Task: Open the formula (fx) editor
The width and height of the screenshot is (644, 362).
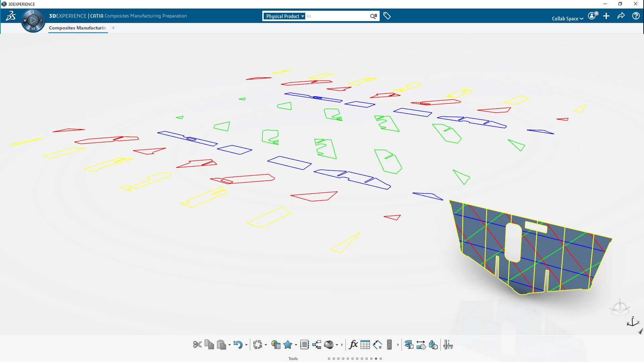Action: (x=353, y=345)
